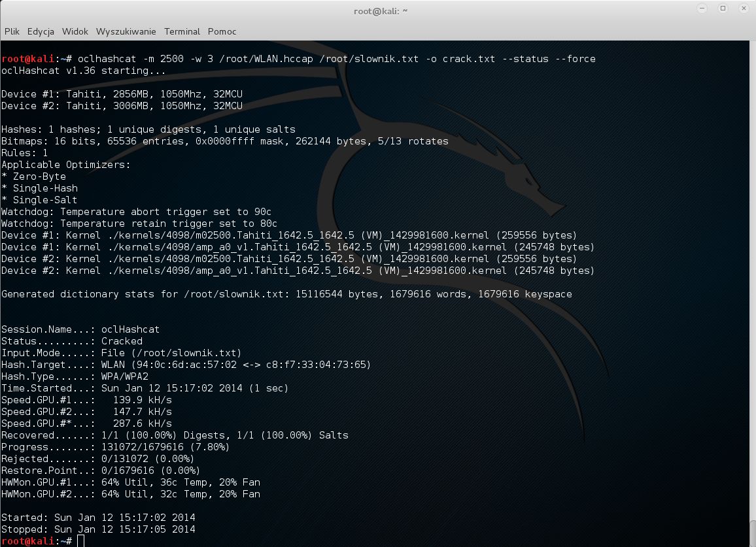Click the 'Temperature abort trigger set to 90c' line
This screenshot has height=547, width=756.
coord(137,212)
